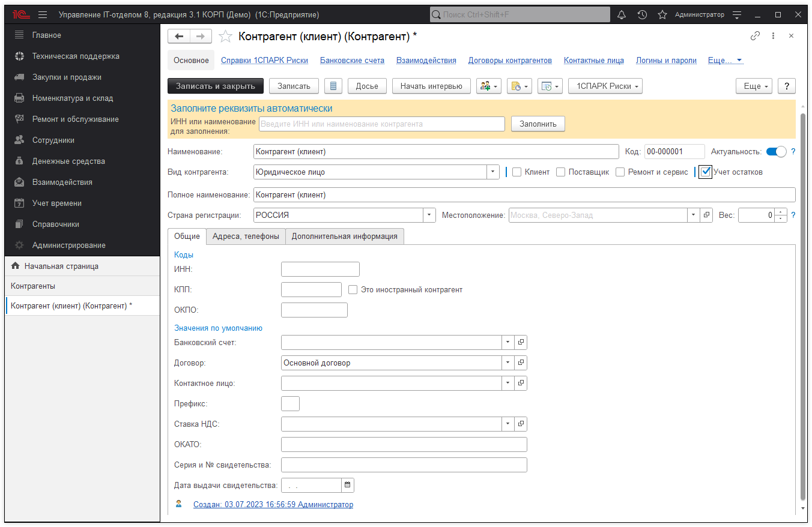Open the Банковский счет open-form icon
The width and height of the screenshot is (812, 527).
521,342
